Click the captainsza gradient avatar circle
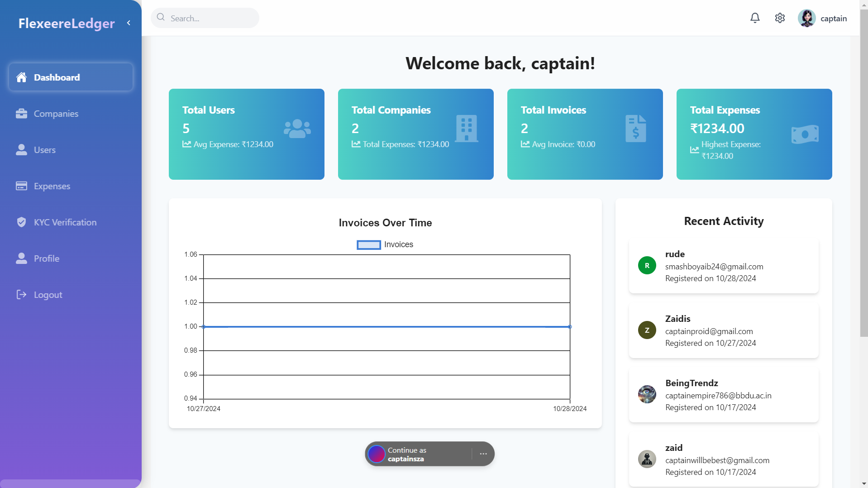The height and width of the screenshot is (488, 868). (377, 454)
